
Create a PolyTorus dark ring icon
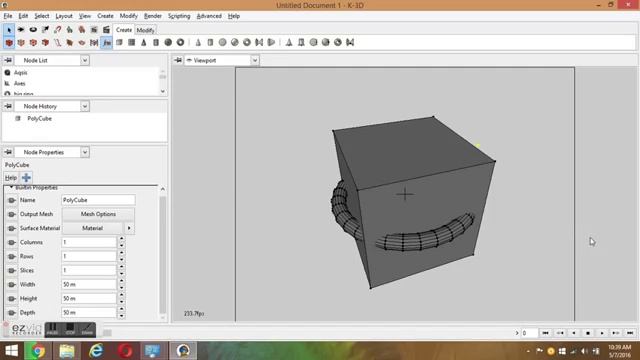(180, 42)
